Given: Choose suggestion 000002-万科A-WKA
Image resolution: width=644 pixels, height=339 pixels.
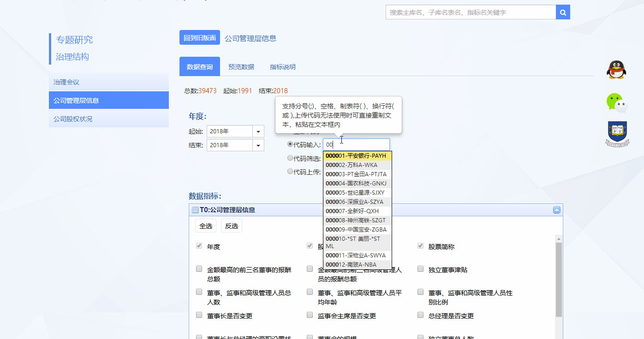Looking at the screenshot, I should pos(358,165).
